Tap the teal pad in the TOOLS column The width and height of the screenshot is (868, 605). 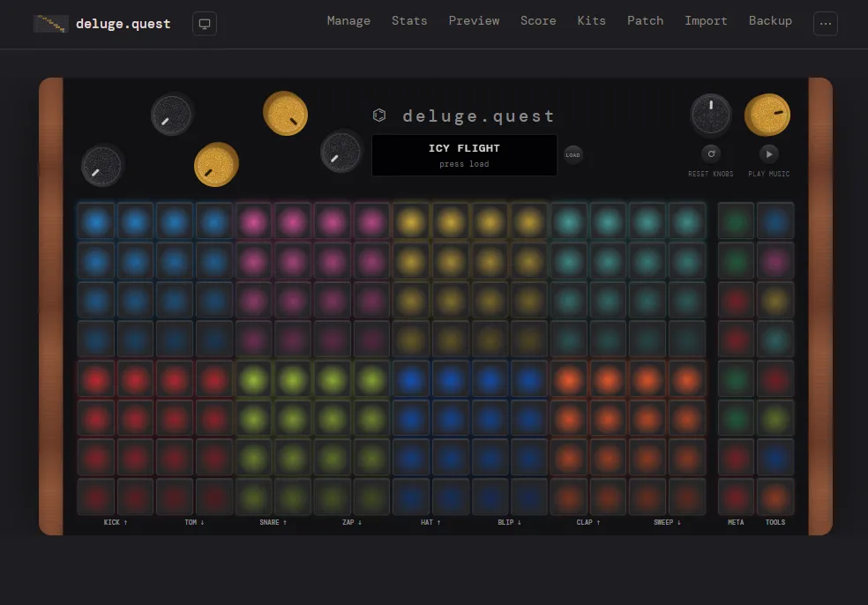pos(775,340)
